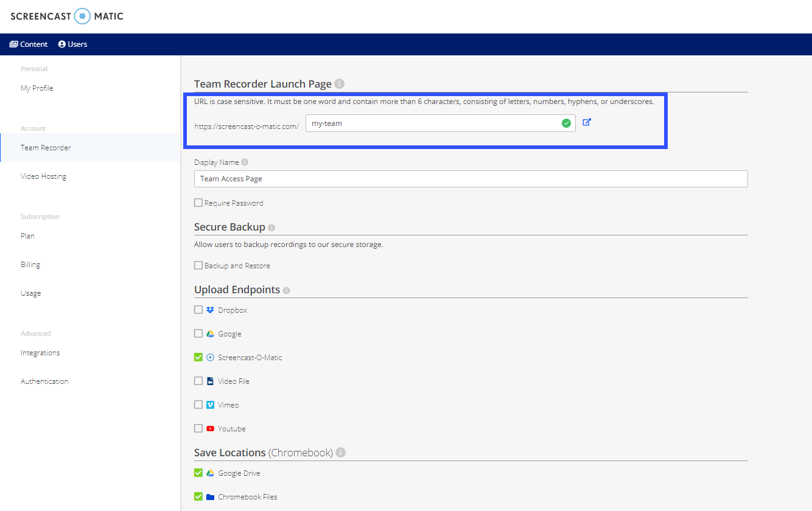
Task: Click the https://screencast-o-matic.com/ URL prefix text
Action: [247, 127]
